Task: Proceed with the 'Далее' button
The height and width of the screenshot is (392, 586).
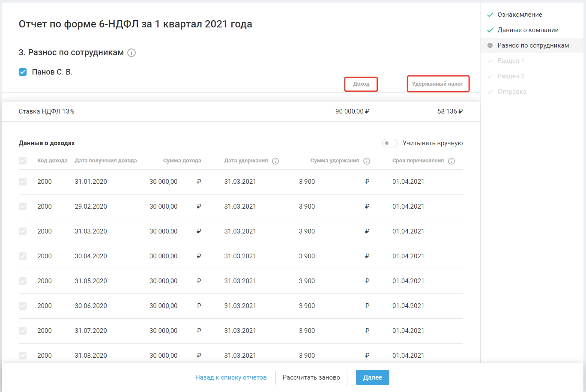Action: point(373,377)
